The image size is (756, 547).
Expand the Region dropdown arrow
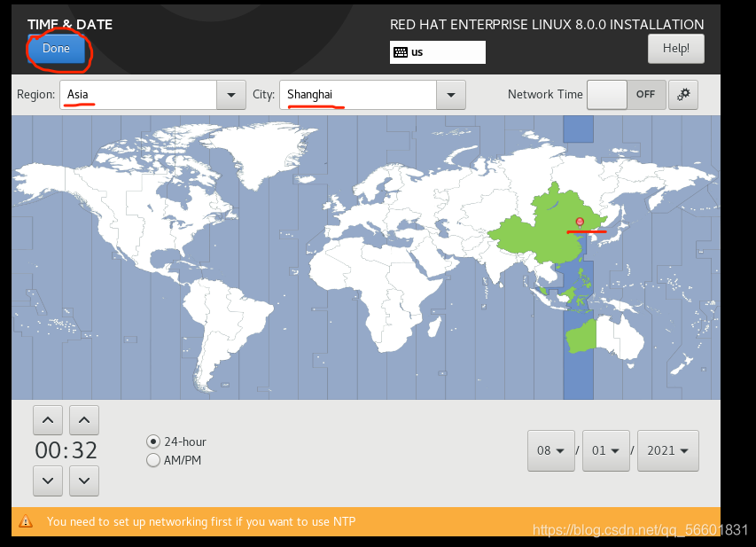click(231, 95)
